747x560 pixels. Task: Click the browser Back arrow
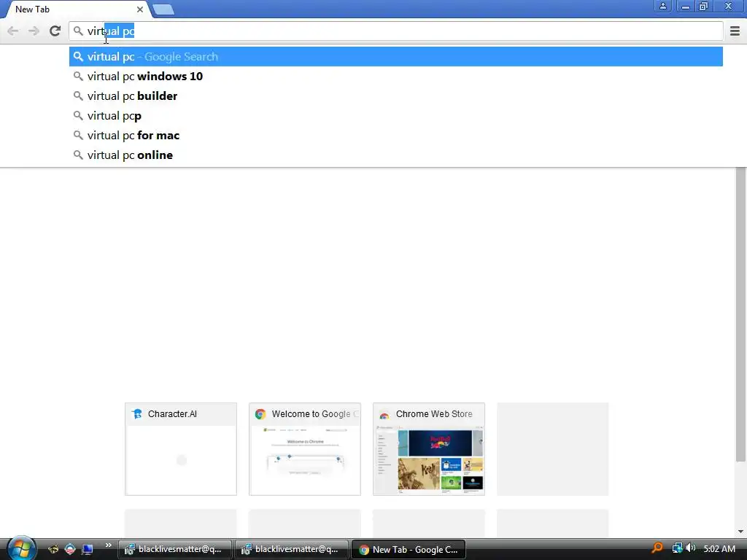click(13, 31)
